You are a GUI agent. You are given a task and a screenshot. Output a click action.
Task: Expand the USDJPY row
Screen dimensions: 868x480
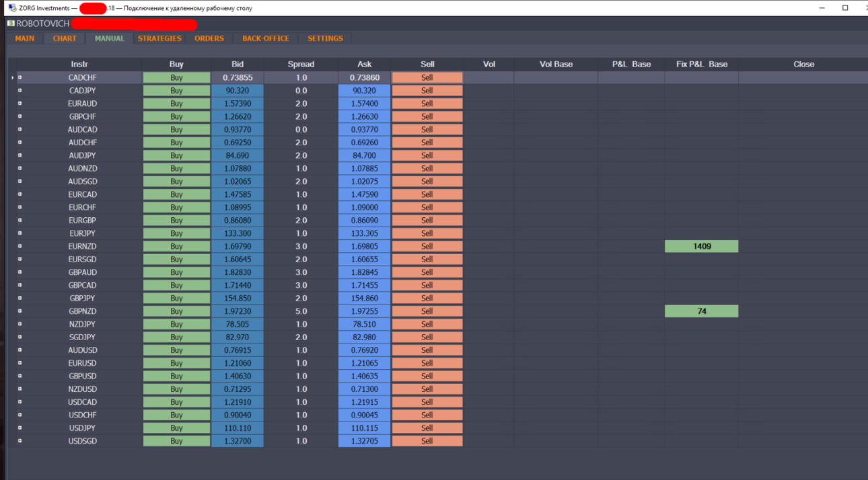[x=20, y=428]
